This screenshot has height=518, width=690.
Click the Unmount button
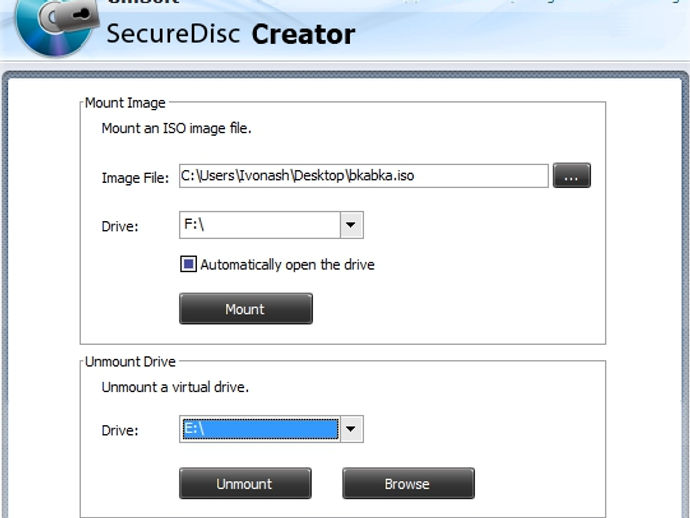(x=245, y=484)
